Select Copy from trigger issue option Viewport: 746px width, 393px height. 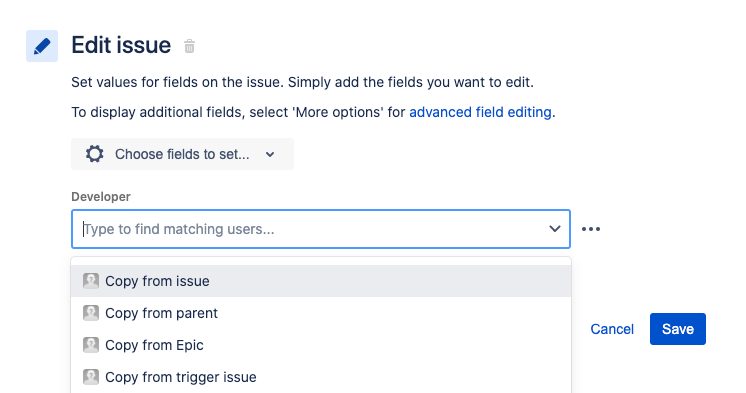[x=321, y=377]
